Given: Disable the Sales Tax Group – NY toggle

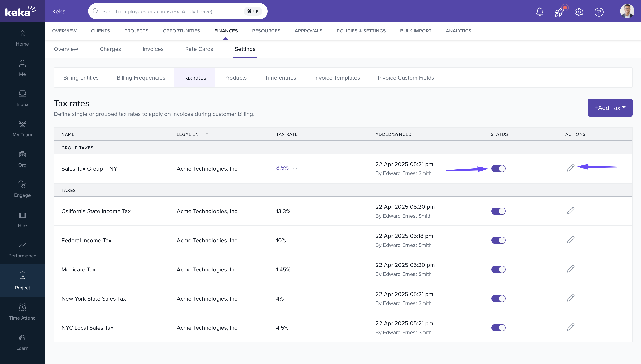Looking at the screenshot, I should coord(498,169).
